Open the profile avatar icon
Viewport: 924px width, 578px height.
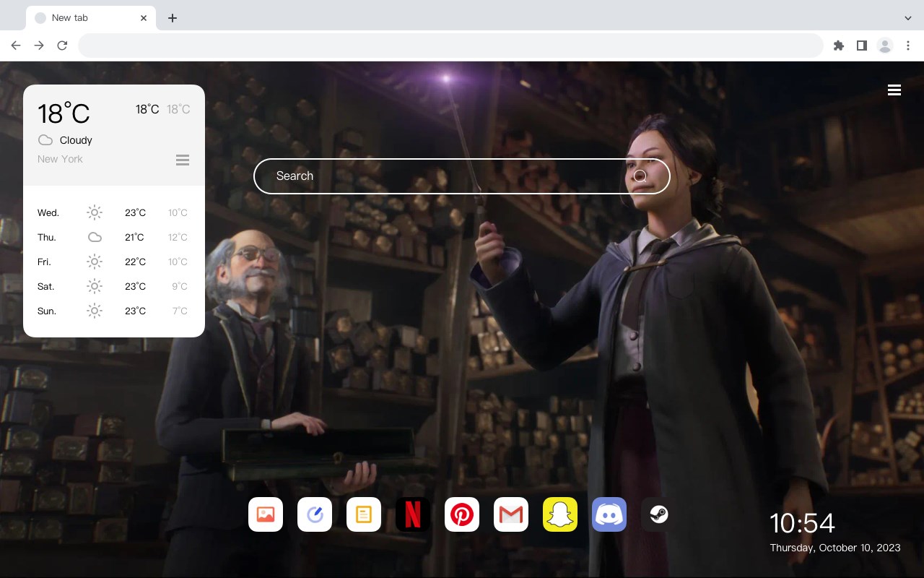pyautogui.click(x=885, y=46)
